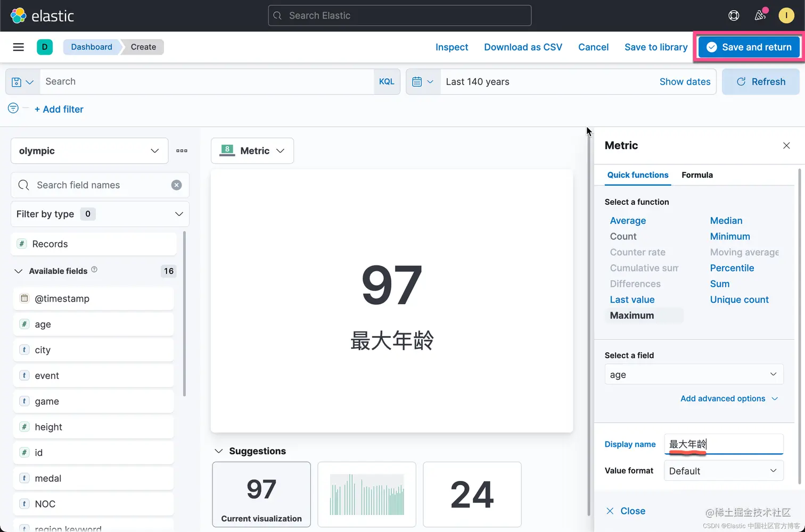Open the hamburger navigation menu
This screenshot has width=805, height=532.
pos(18,47)
